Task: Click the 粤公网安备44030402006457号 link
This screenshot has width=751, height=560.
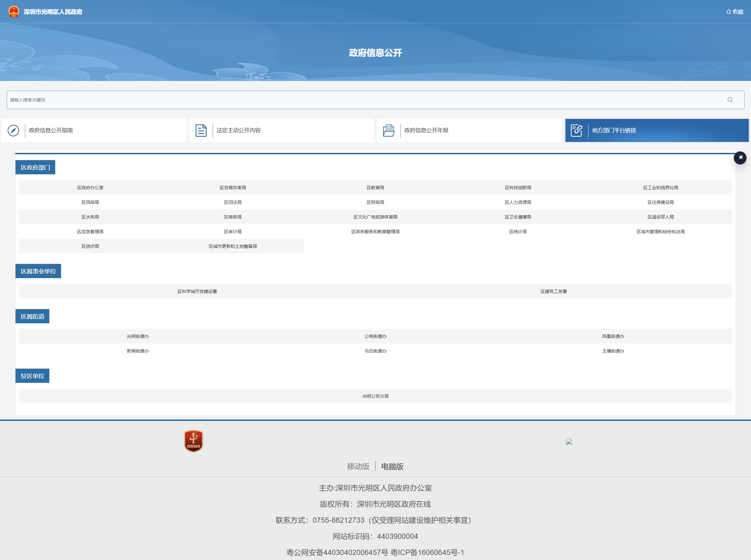Action: [337, 552]
